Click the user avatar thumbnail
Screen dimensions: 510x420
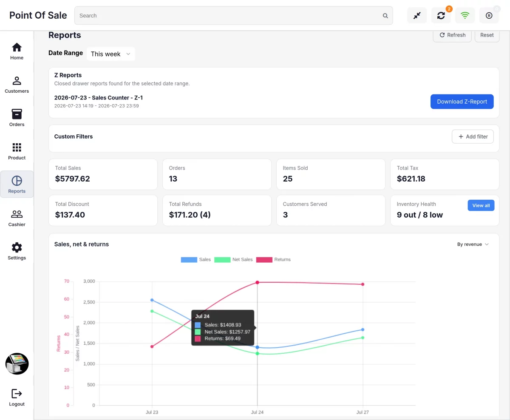[17, 364]
